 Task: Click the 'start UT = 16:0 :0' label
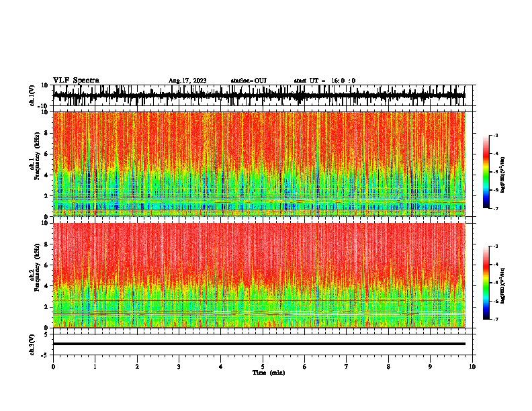[x=324, y=81]
